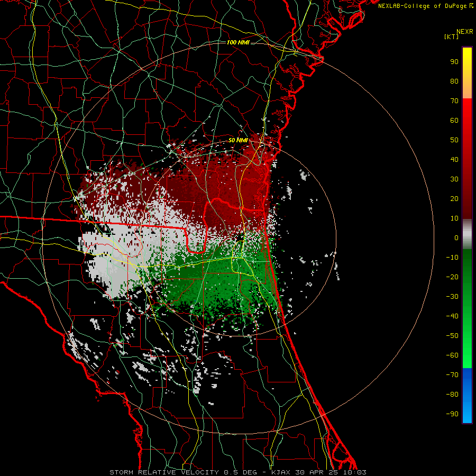476x476 pixels.
Task: Click the 50 value on the velocity scale
Action: click(x=454, y=140)
